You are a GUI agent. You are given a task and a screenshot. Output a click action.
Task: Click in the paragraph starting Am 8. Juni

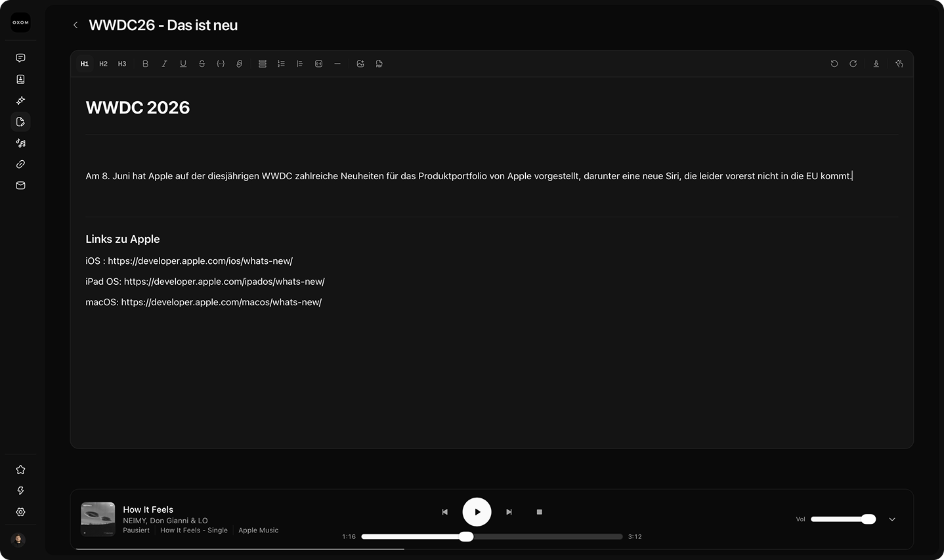(469, 176)
